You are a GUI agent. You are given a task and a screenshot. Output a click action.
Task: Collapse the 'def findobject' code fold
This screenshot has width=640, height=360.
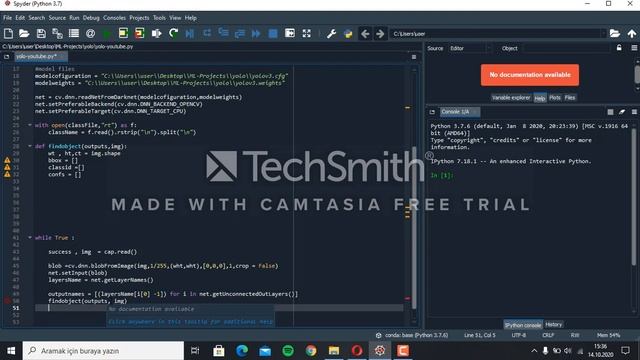tap(29, 146)
